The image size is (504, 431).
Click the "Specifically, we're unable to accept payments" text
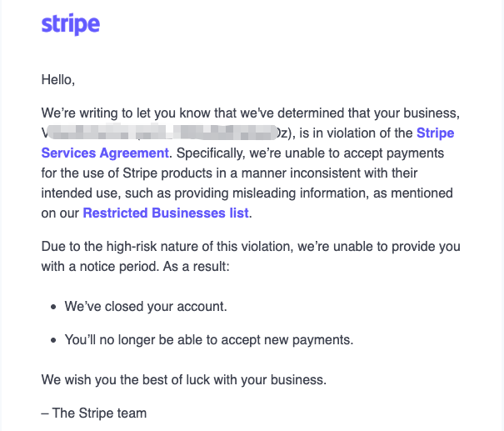click(310, 153)
